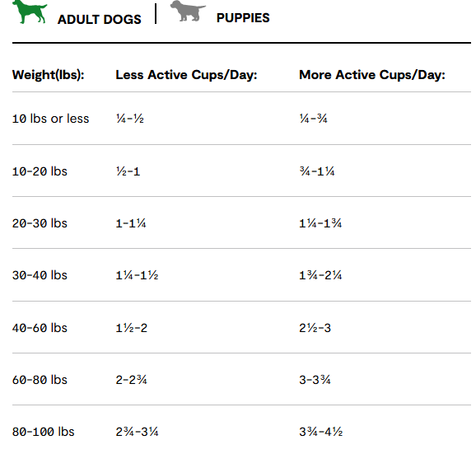The image size is (476, 454).
Task: Switch to the Puppies tab
Action: [243, 18]
